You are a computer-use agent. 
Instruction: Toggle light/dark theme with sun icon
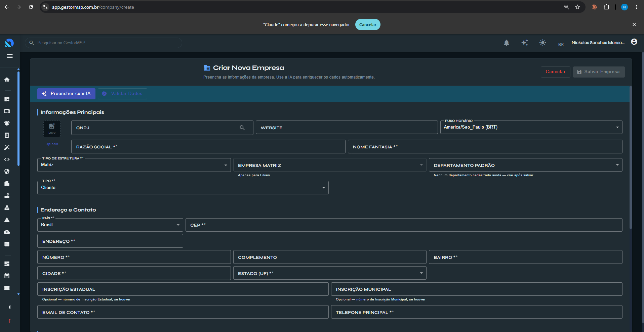pos(542,43)
